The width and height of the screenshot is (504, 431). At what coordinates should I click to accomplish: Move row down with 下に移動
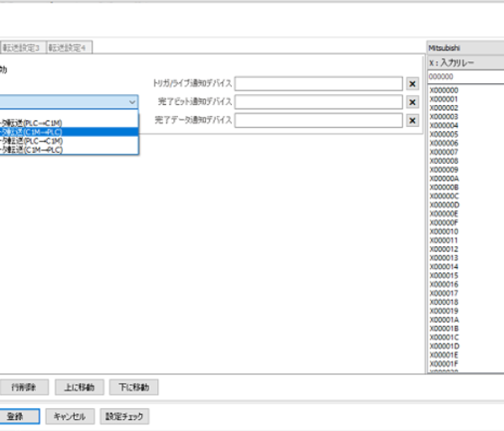[134, 387]
